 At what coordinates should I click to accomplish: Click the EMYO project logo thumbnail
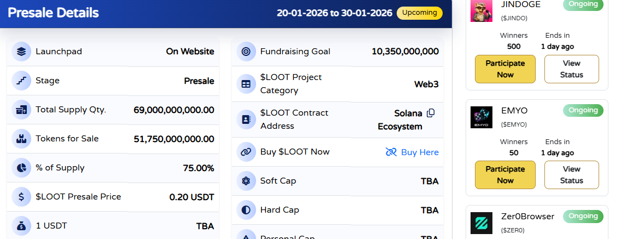[481, 117]
